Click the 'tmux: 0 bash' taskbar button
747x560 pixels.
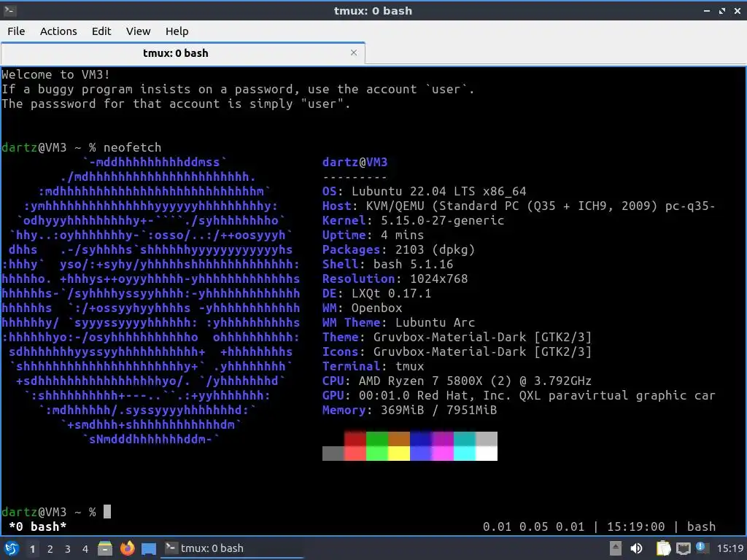click(233, 548)
